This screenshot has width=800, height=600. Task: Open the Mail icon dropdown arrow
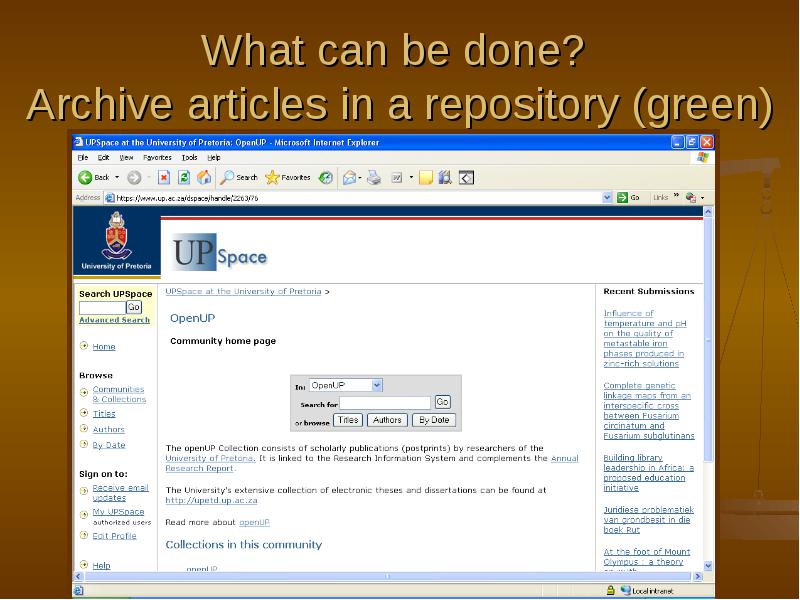(x=360, y=178)
